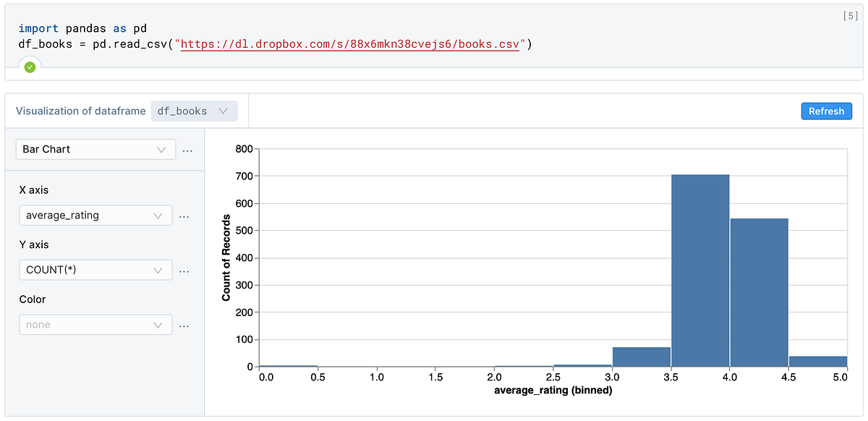Open the three-dot menu next to X axis
Viewport: 868px width, 421px height.
pos(184,215)
